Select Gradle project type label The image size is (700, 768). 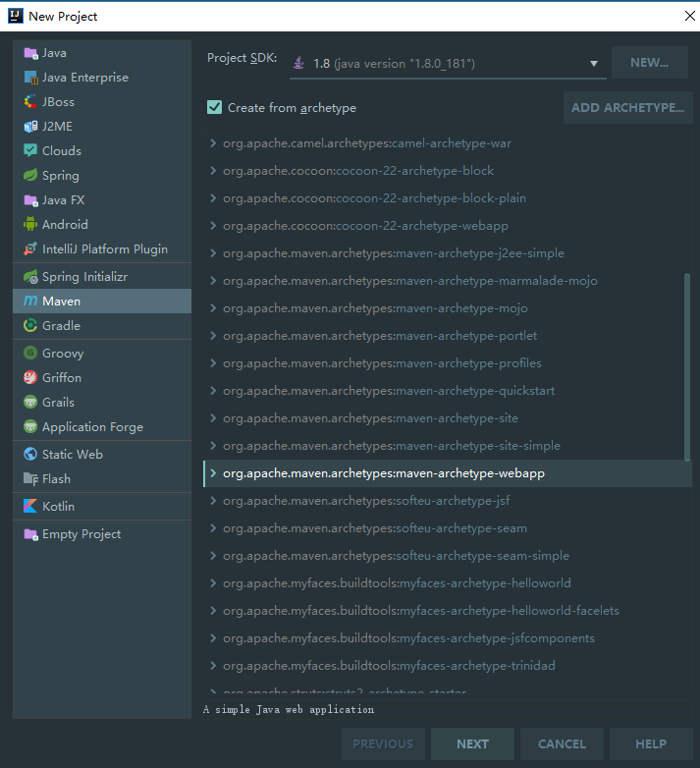point(61,326)
